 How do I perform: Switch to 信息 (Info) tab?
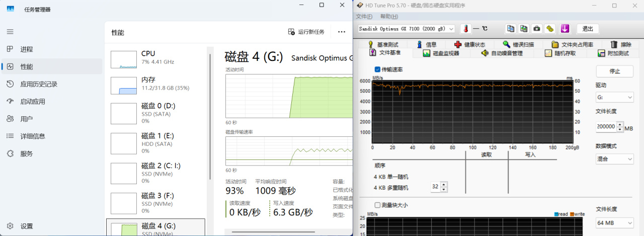click(427, 44)
